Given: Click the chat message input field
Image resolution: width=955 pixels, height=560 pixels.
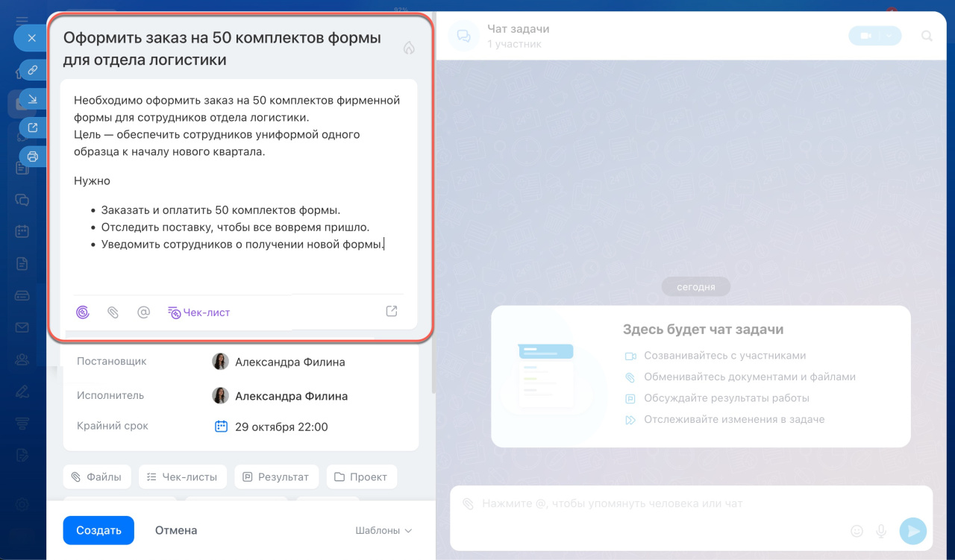Looking at the screenshot, I should 657,504.
